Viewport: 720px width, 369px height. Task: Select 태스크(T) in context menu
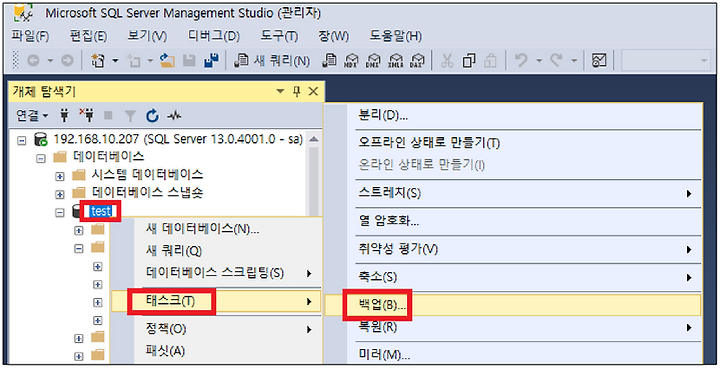tap(216, 302)
